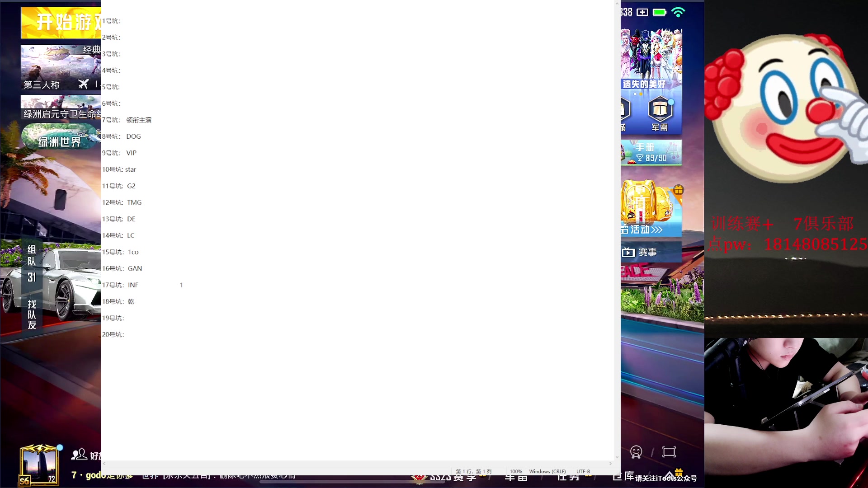The width and height of the screenshot is (868, 488).
Task: Click the smiley emote icon
Action: point(636,452)
